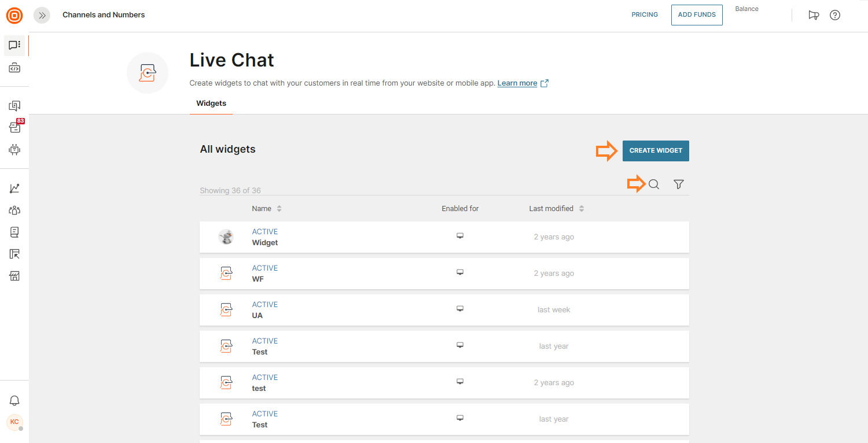The width and height of the screenshot is (868, 443).
Task: Follow the Learn more link
Action: click(517, 83)
